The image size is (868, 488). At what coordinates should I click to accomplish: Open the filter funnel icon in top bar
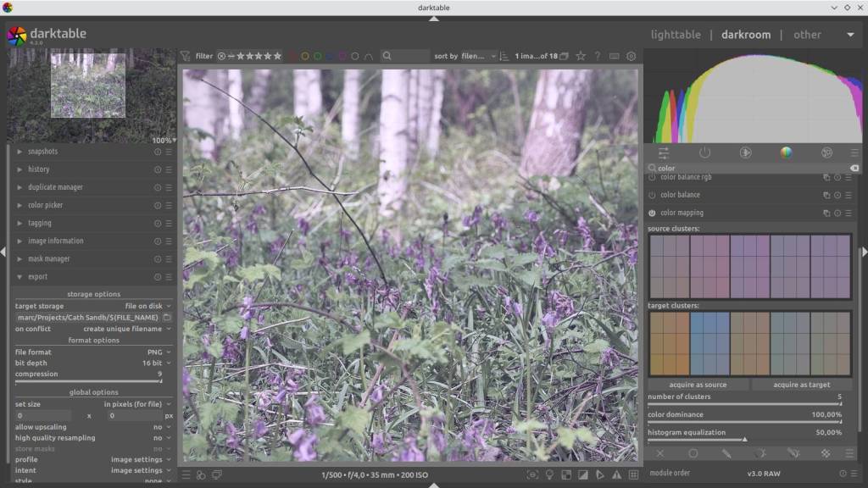(x=186, y=56)
